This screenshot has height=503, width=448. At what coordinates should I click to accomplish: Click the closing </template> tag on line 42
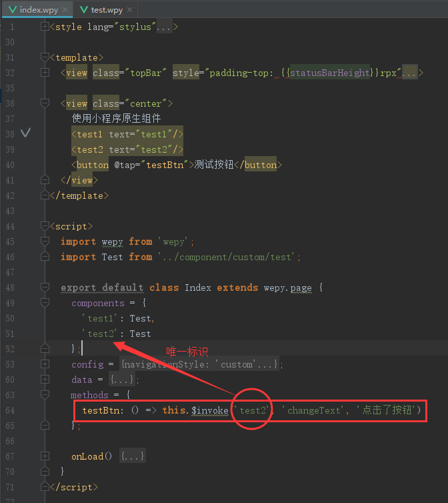pos(79,195)
